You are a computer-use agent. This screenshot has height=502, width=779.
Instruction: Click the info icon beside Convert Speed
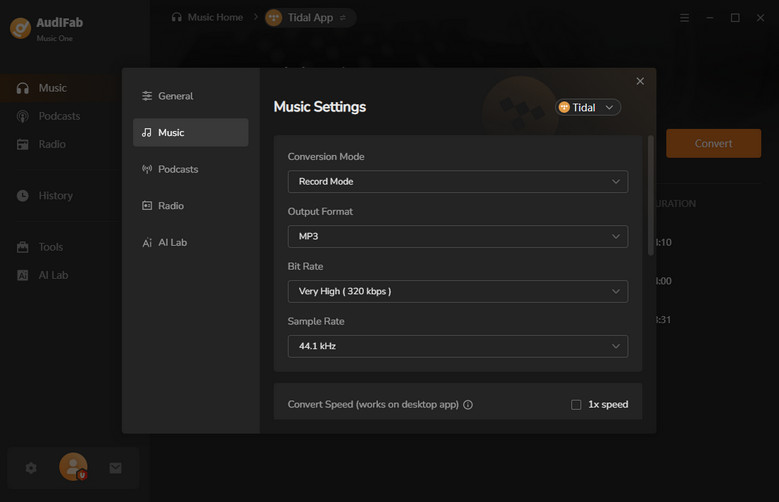[x=468, y=405]
